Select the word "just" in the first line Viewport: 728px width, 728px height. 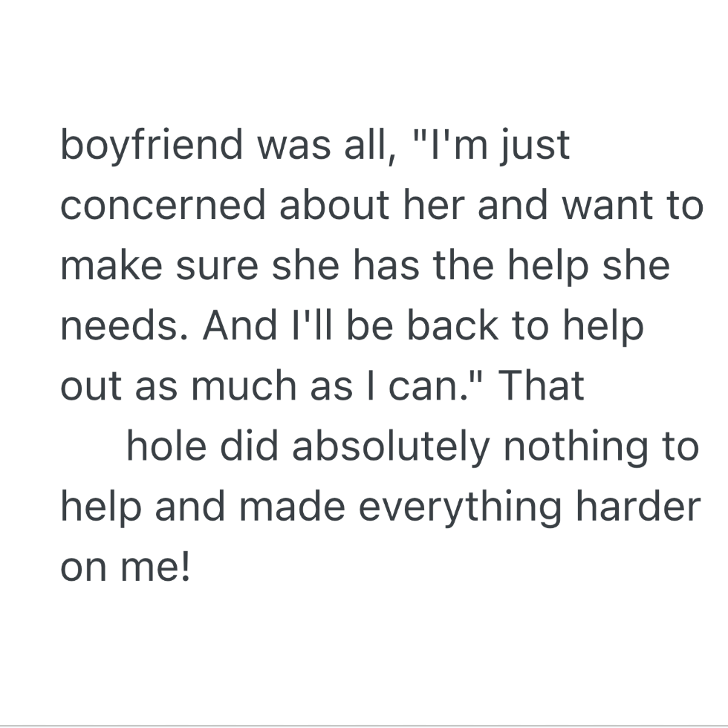point(535,146)
